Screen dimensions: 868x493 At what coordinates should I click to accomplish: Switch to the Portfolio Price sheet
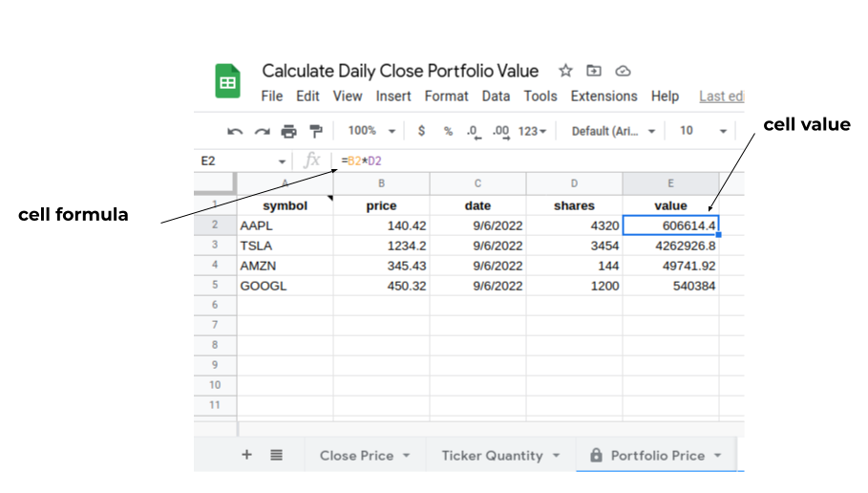[x=658, y=456]
